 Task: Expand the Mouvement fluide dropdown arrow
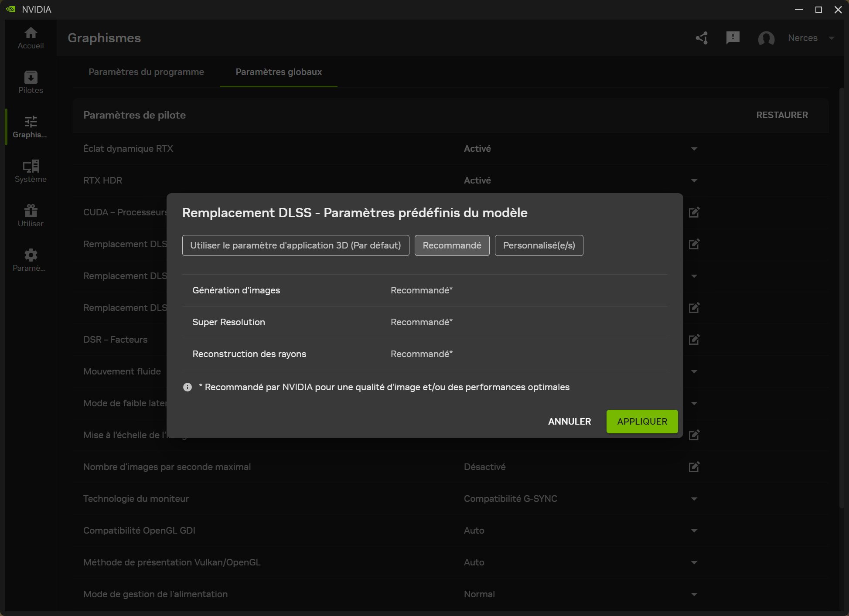click(x=694, y=371)
